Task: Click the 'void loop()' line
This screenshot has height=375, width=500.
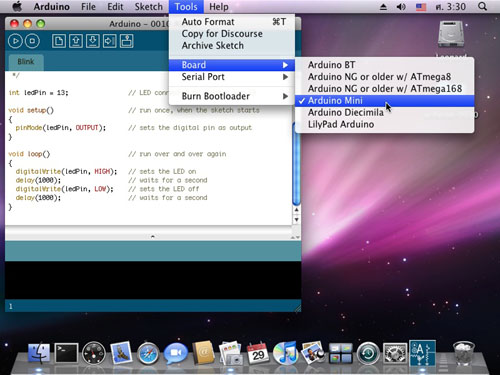Action: [29, 154]
